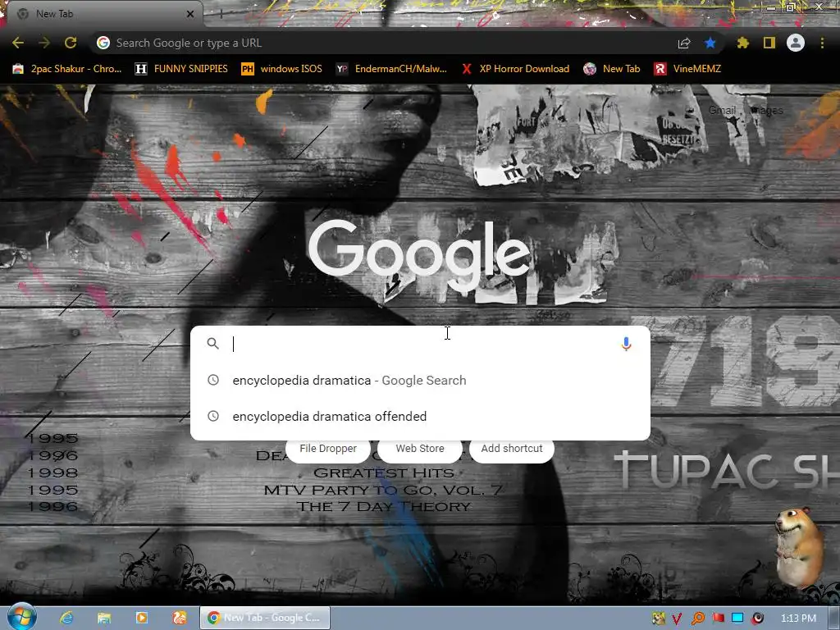
Task: Toggle the blue bookmark star
Action: 710,43
